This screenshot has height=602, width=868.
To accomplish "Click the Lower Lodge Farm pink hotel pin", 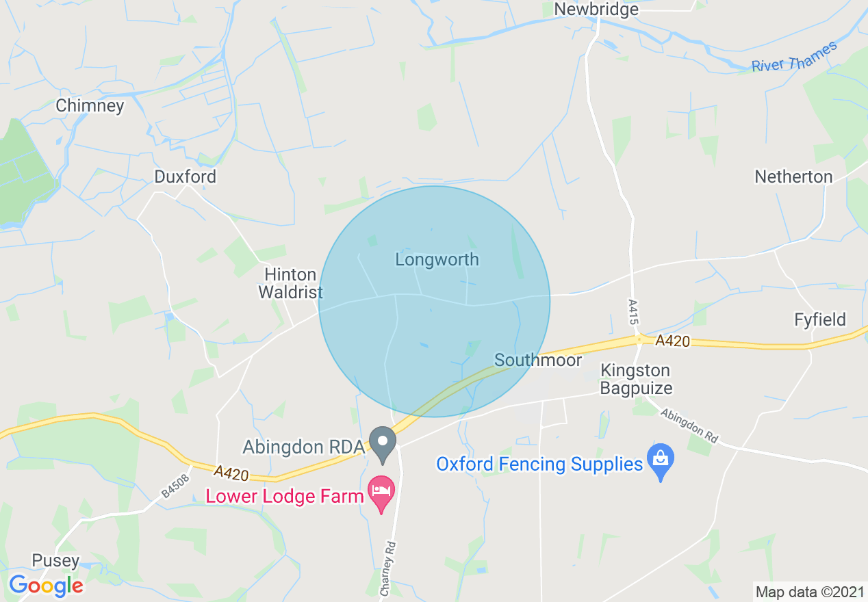I will (x=381, y=495).
